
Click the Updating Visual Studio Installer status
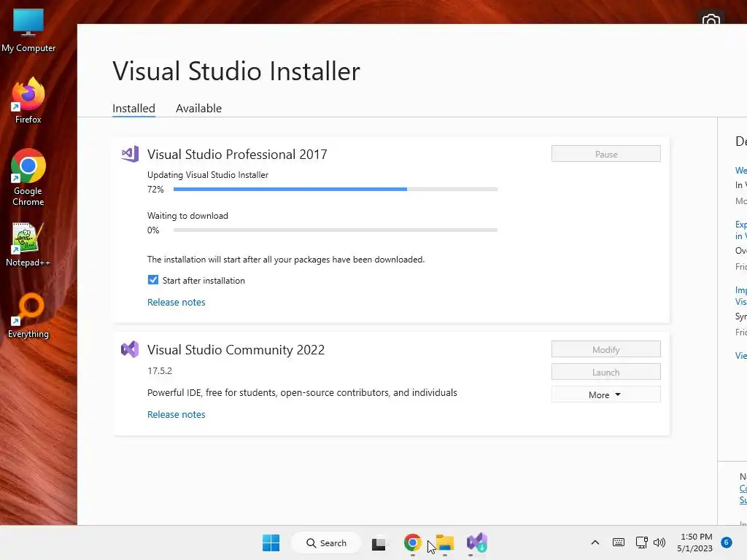click(208, 175)
